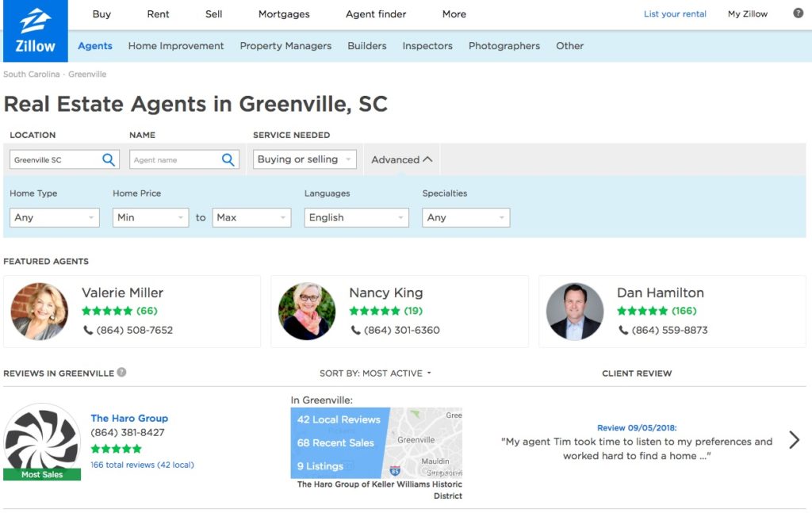Change the Sort By Most Active option
The height and width of the screenshot is (513, 812).
[x=375, y=373]
